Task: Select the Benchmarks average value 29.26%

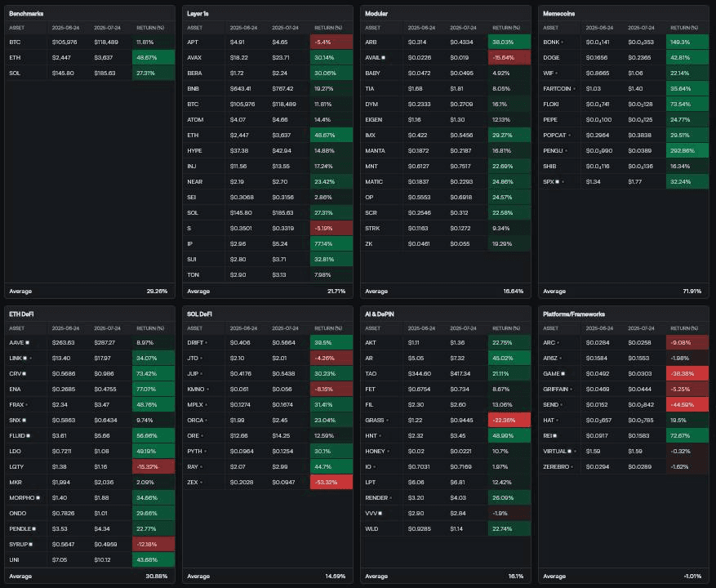Action: (x=157, y=291)
